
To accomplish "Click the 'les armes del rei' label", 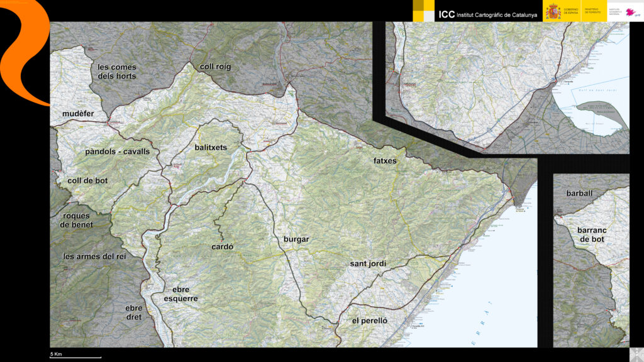I will click(95, 256).
